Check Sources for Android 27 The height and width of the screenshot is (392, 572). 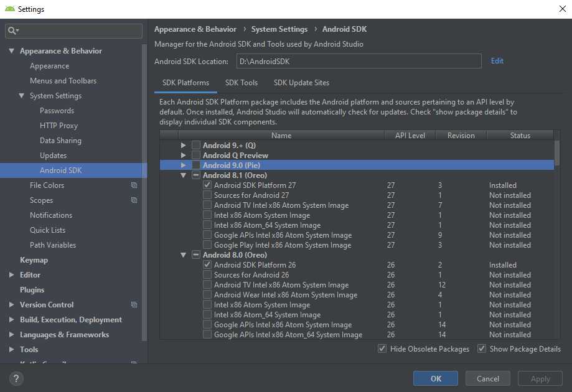click(x=207, y=195)
